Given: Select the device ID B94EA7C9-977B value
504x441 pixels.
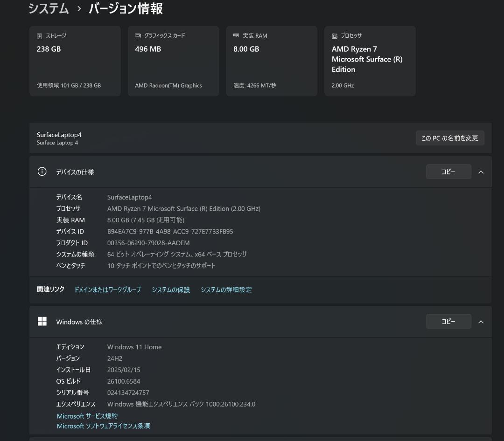Looking at the screenshot, I should click(x=170, y=232).
